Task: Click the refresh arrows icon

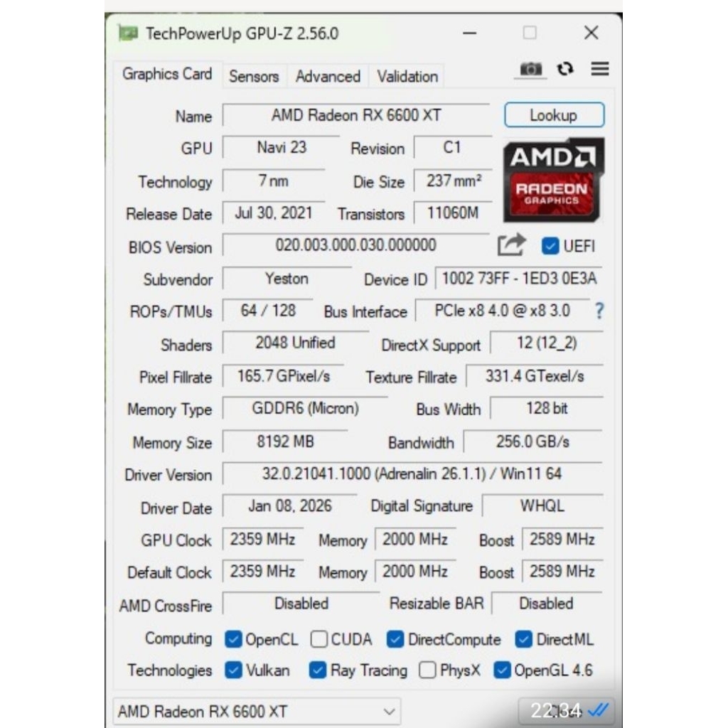Action: (x=565, y=69)
